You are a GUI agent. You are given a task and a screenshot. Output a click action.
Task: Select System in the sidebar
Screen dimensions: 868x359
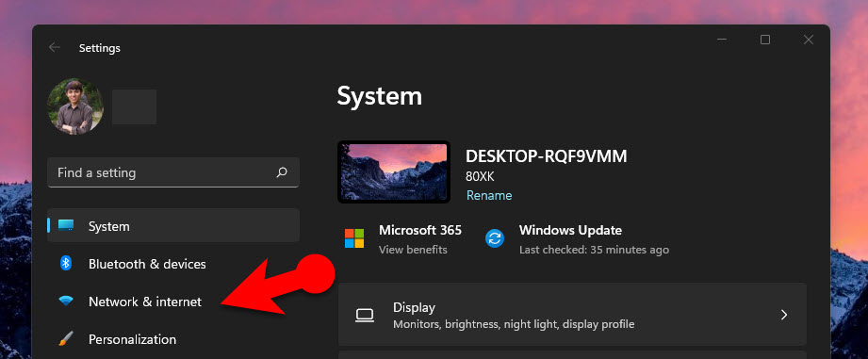pos(173,226)
